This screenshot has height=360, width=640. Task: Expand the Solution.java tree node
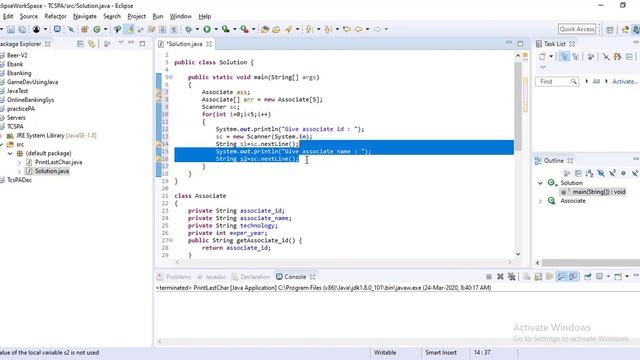(19, 171)
